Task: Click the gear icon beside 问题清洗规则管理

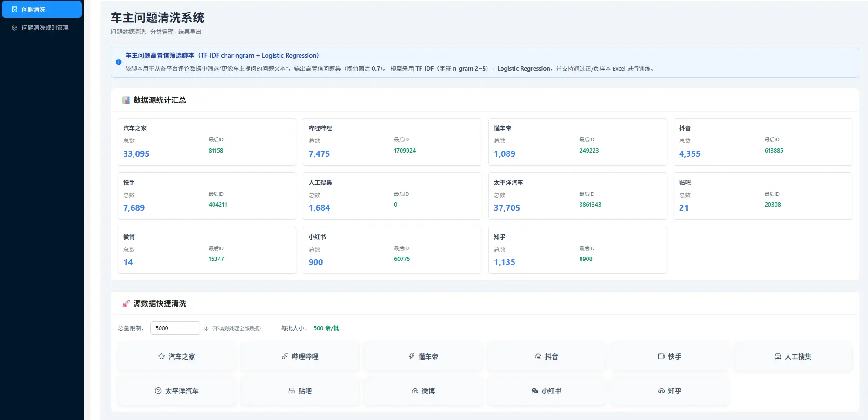Action: (x=13, y=27)
